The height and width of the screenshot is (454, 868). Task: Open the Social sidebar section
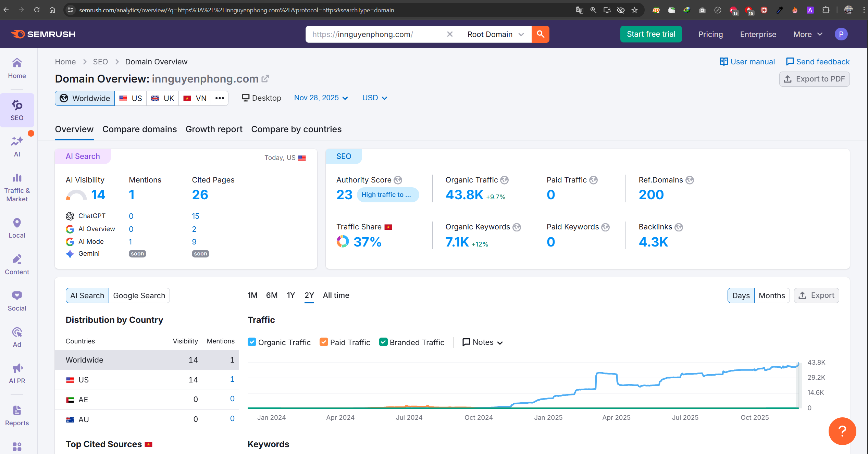coord(17,296)
